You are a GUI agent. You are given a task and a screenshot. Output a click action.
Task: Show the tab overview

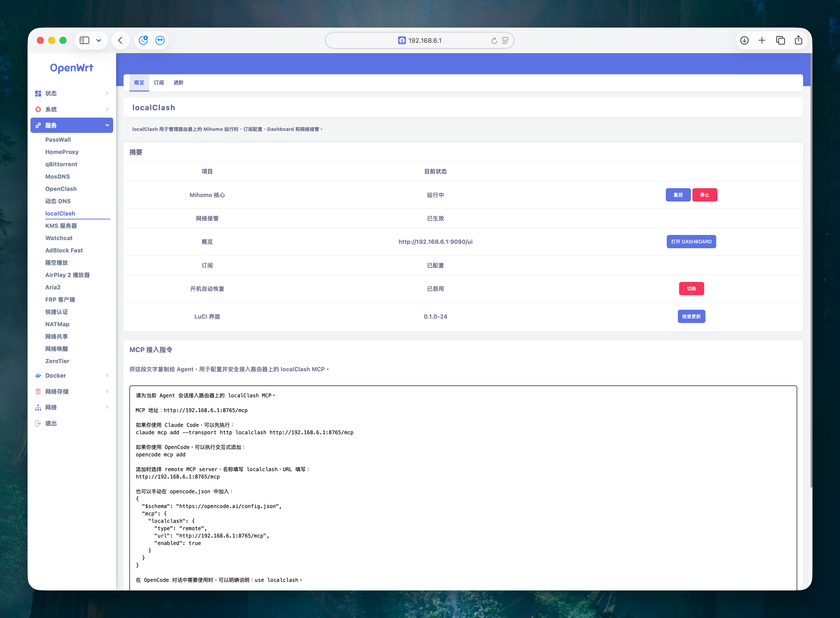(780, 40)
